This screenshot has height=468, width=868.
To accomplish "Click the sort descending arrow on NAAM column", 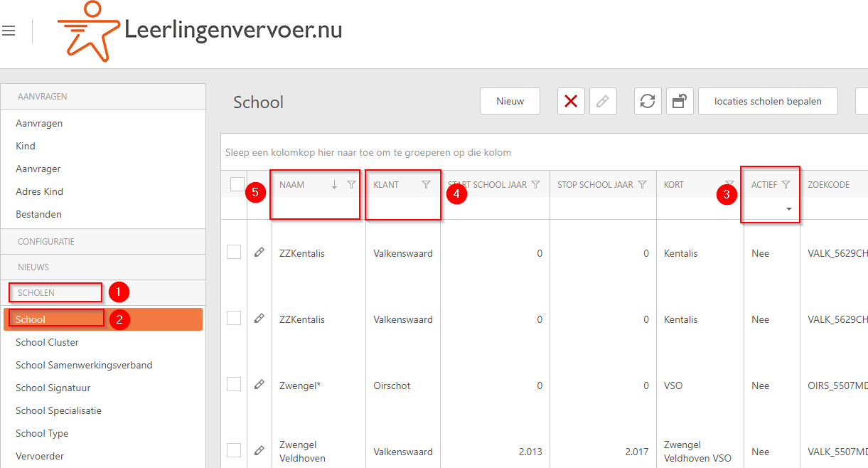I will 333,184.
